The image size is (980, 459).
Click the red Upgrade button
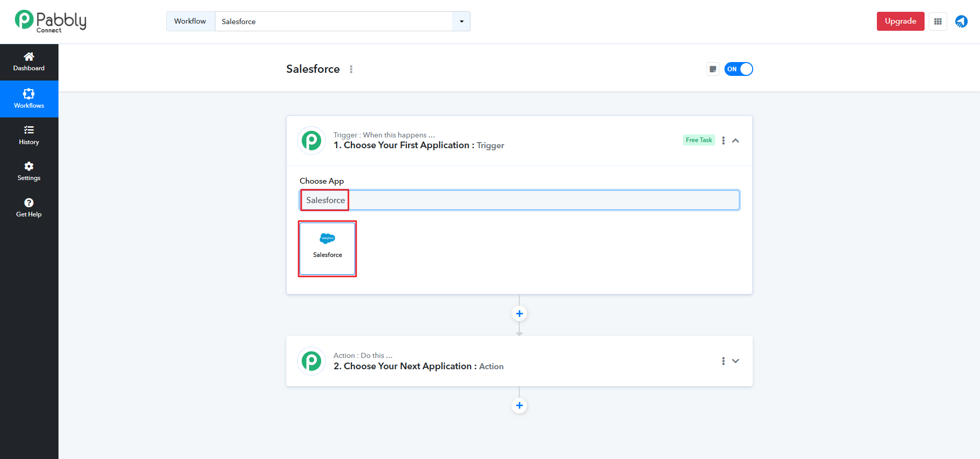click(x=900, y=22)
